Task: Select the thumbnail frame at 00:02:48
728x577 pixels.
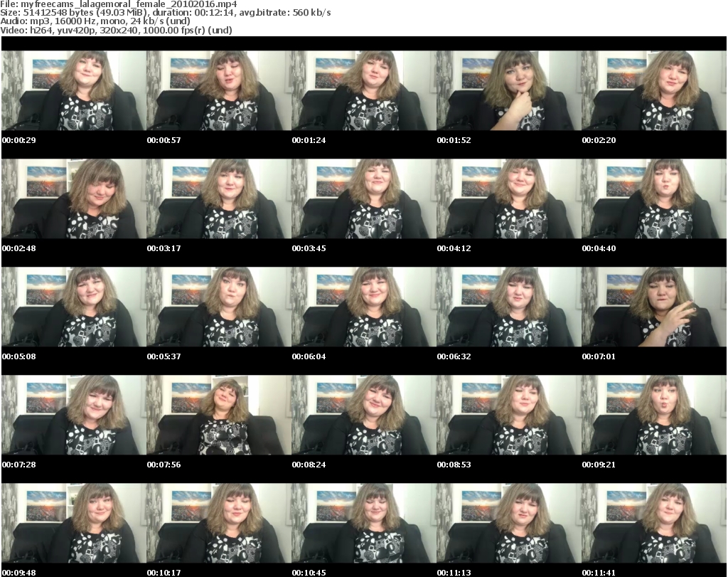Action: coord(74,198)
